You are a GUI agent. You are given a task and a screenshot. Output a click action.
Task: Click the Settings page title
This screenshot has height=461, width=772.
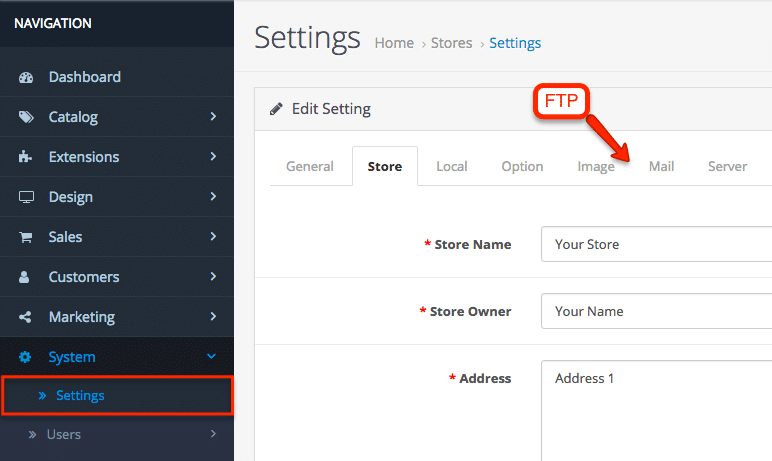[x=308, y=38]
